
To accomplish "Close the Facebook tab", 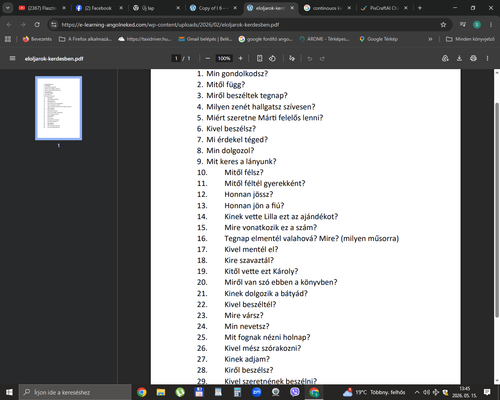I will click(121, 8).
